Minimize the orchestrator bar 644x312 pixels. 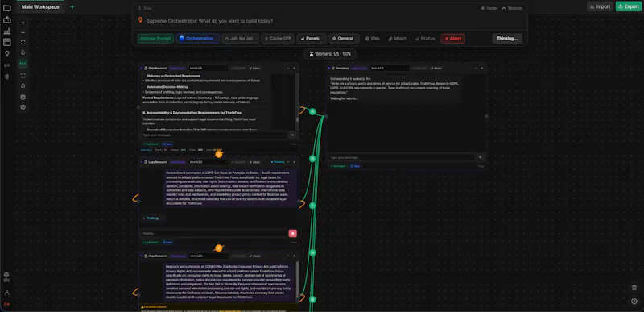[512, 8]
